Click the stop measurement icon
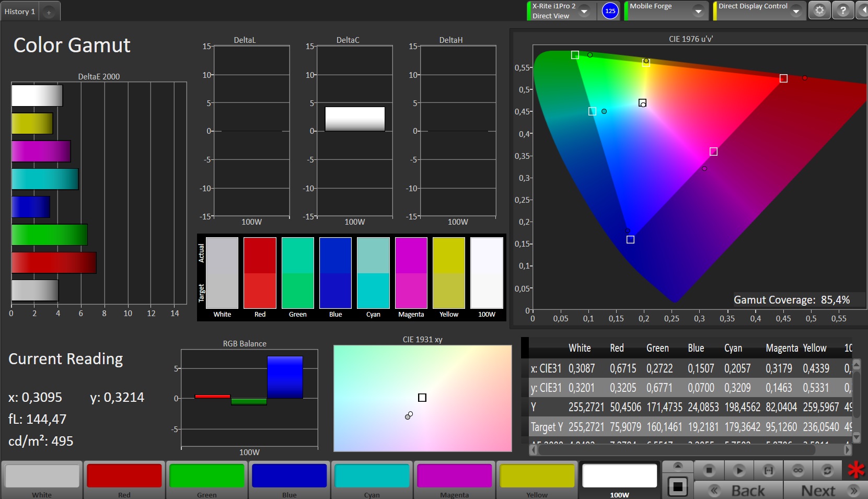The image size is (868, 499). 709,470
